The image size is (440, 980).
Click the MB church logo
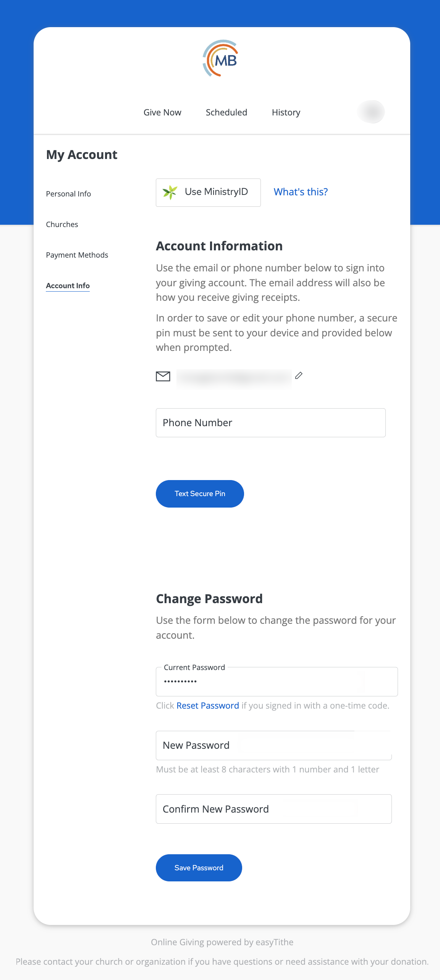220,58
